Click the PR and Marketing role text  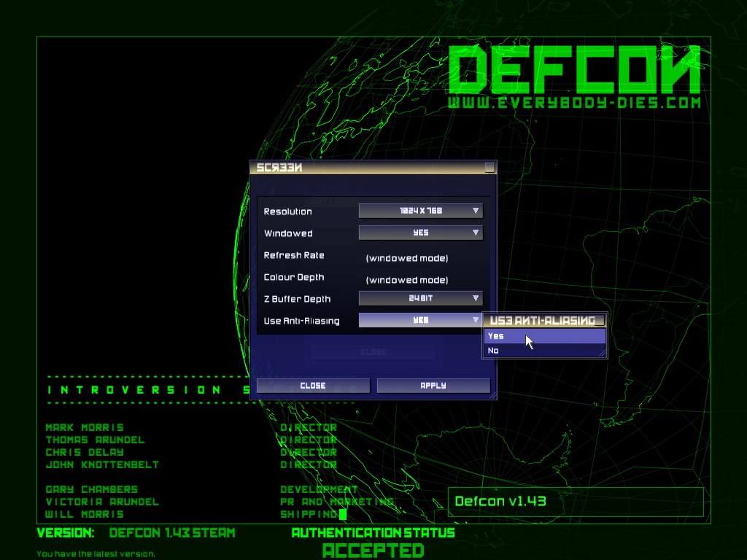(337, 502)
